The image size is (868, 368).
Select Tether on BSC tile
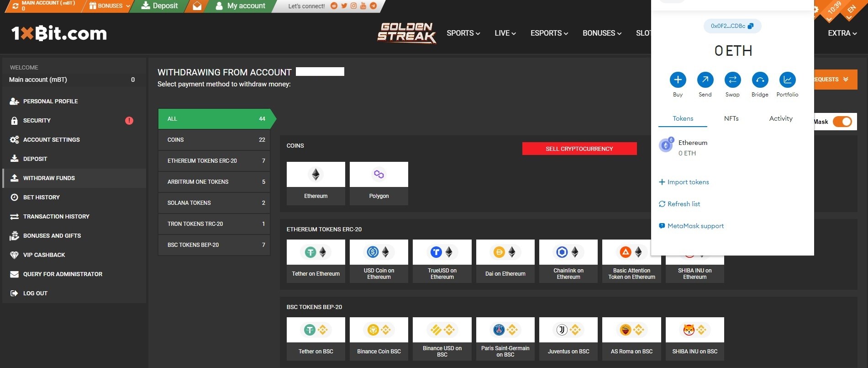tap(316, 339)
